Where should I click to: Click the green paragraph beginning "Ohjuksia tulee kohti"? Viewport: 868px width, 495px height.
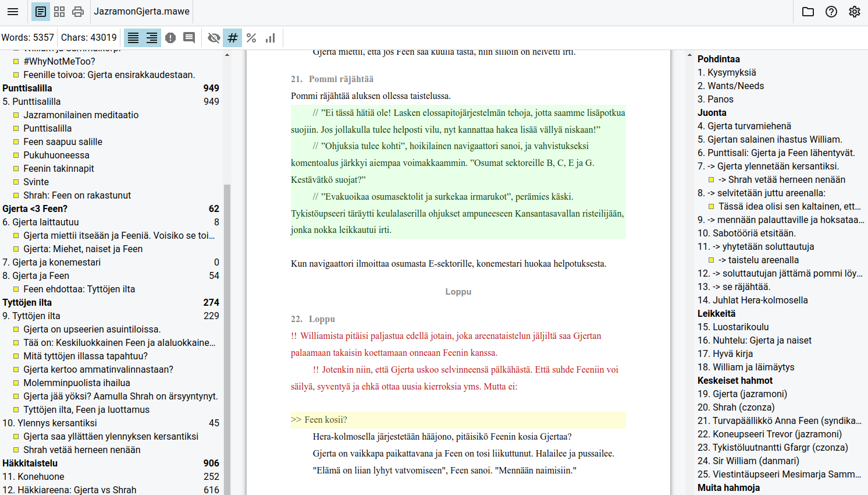point(458,163)
